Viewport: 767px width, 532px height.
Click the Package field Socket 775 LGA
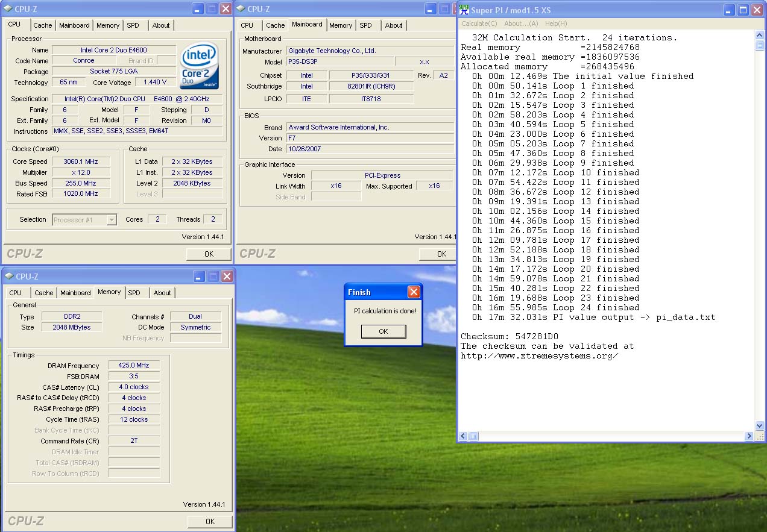[113, 72]
